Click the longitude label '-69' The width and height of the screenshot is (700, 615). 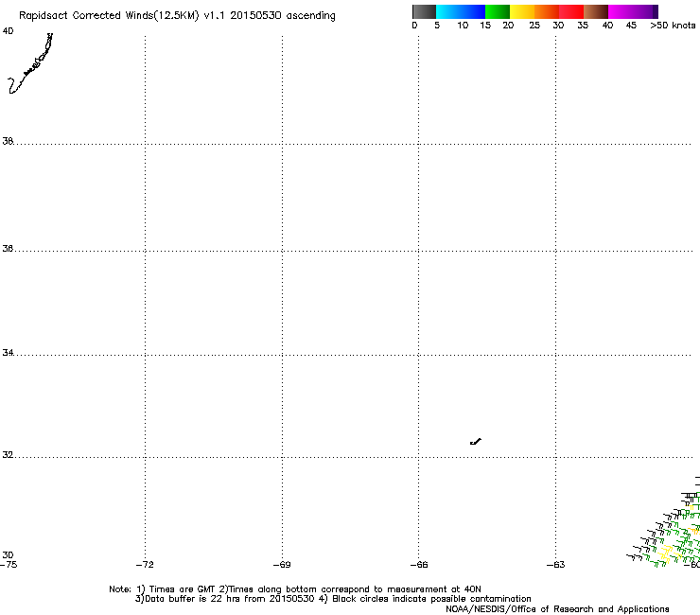[282, 565]
